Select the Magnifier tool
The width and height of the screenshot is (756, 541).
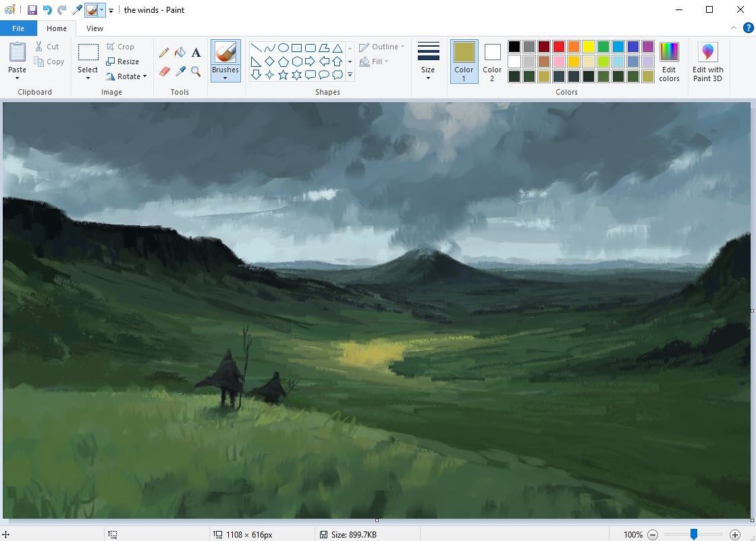(196, 72)
